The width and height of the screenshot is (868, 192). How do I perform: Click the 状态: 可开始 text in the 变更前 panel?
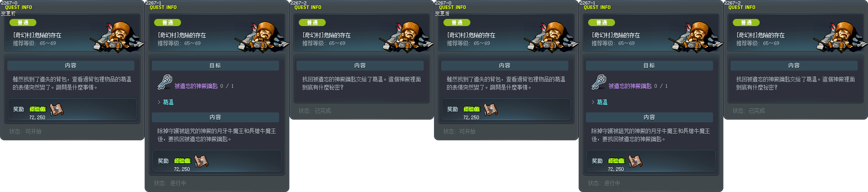[25, 131]
